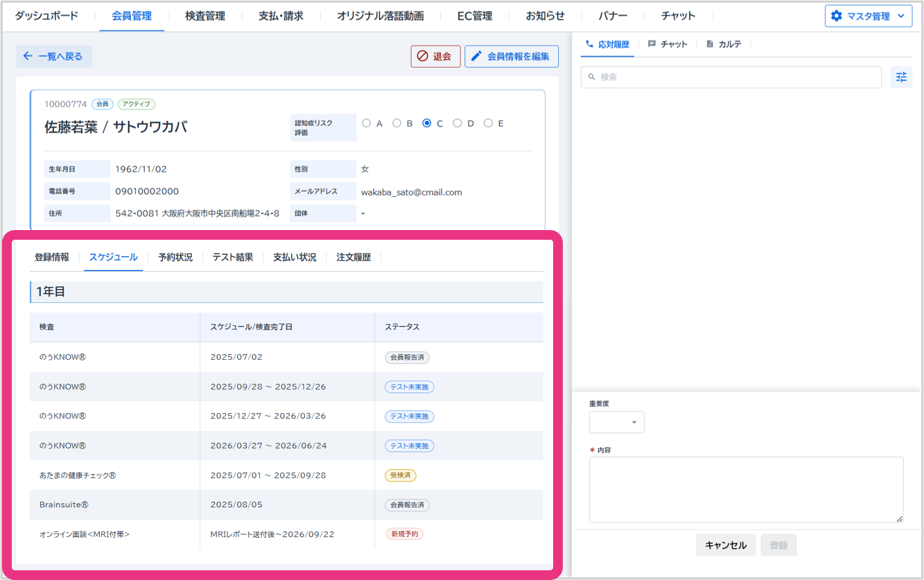Click the 新規予約 status badge
This screenshot has height=580, width=924.
tap(405, 534)
